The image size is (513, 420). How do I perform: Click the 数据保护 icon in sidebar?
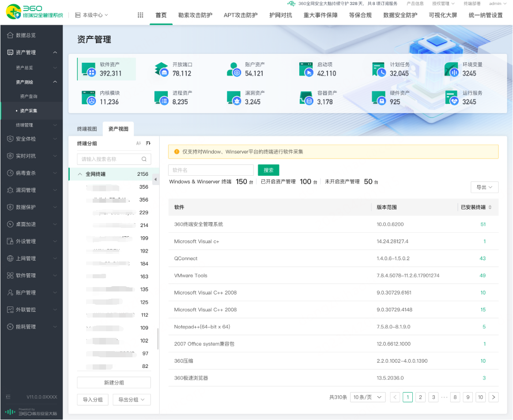tap(10, 207)
